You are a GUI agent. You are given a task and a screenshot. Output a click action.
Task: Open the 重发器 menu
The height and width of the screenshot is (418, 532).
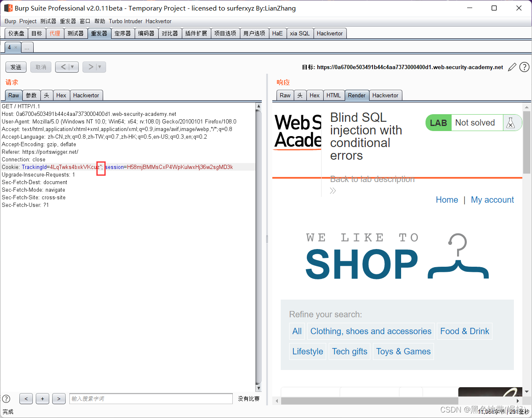point(68,21)
